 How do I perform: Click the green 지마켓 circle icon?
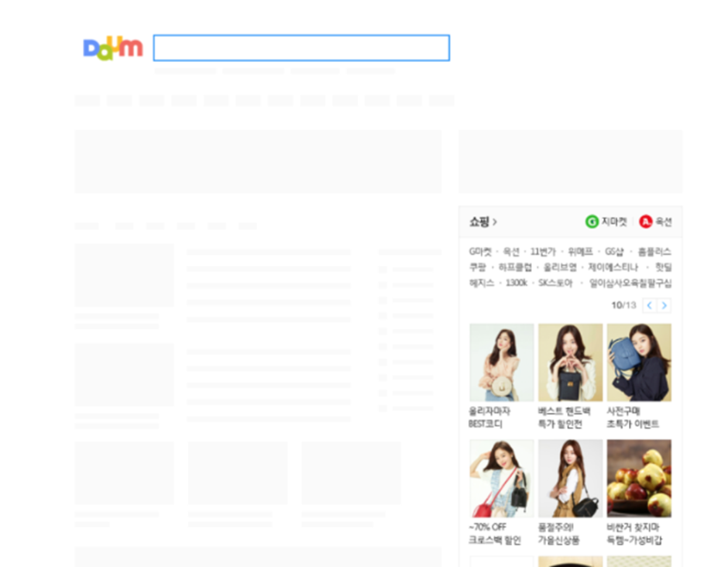tap(592, 222)
